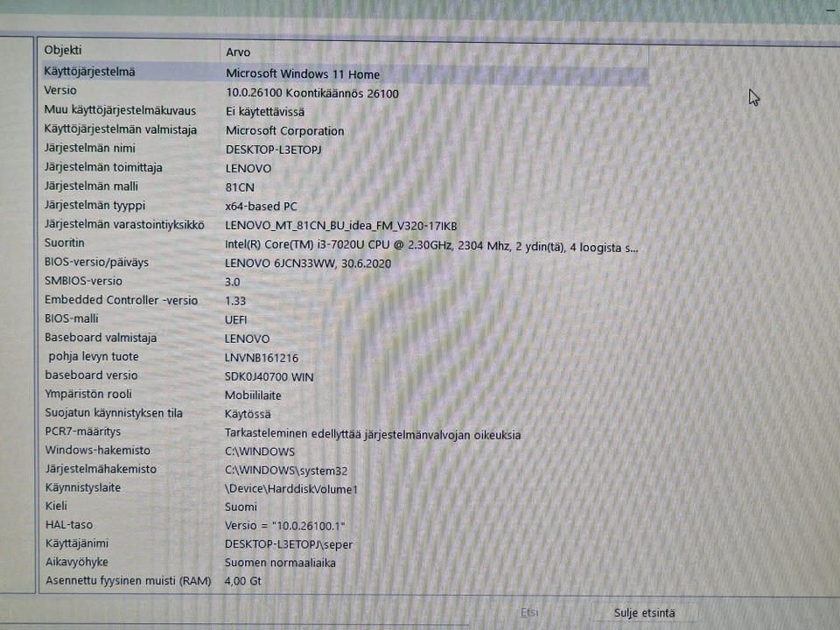The height and width of the screenshot is (630, 840).
Task: Select the HAL-taso row
Action: coord(69,524)
